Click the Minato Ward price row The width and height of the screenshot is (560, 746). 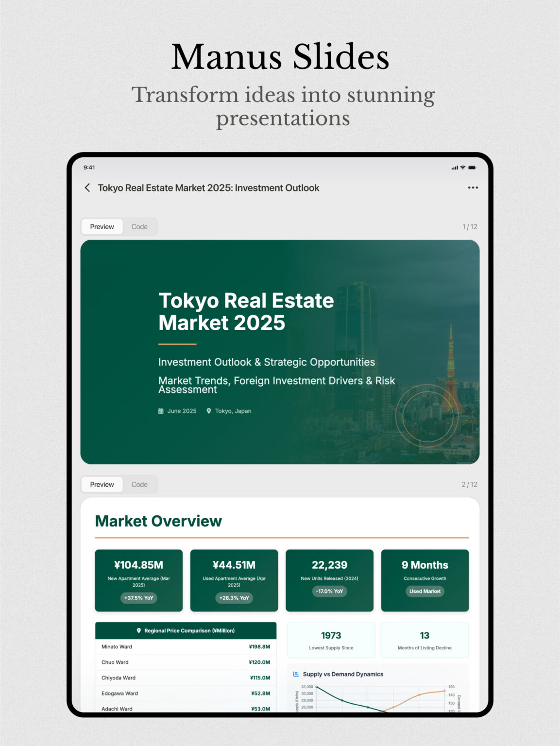(x=186, y=646)
